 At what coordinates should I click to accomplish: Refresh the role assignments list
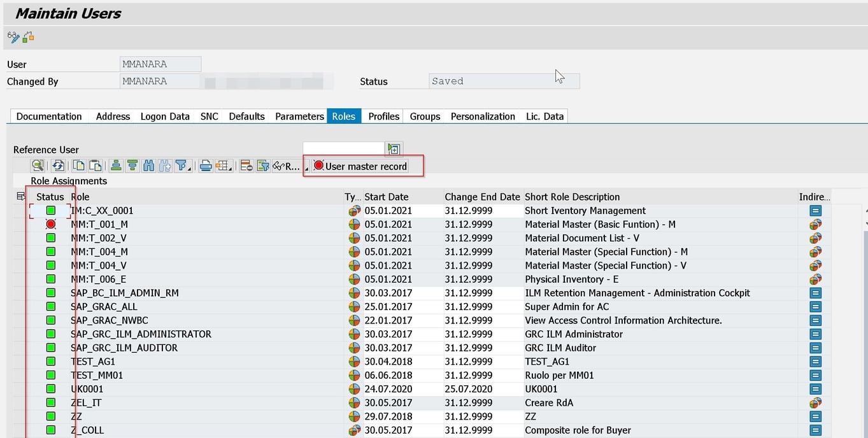57,166
